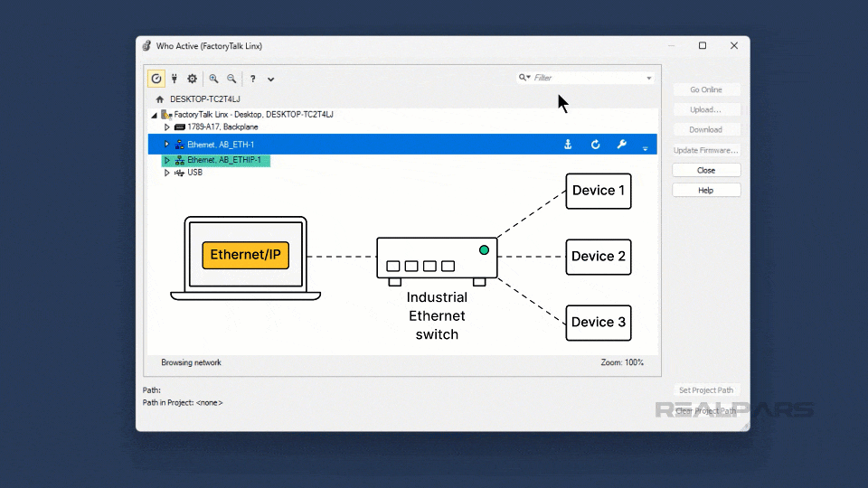Viewport: 868px width, 488px height.
Task: Click the Upload... button
Action: tap(706, 109)
